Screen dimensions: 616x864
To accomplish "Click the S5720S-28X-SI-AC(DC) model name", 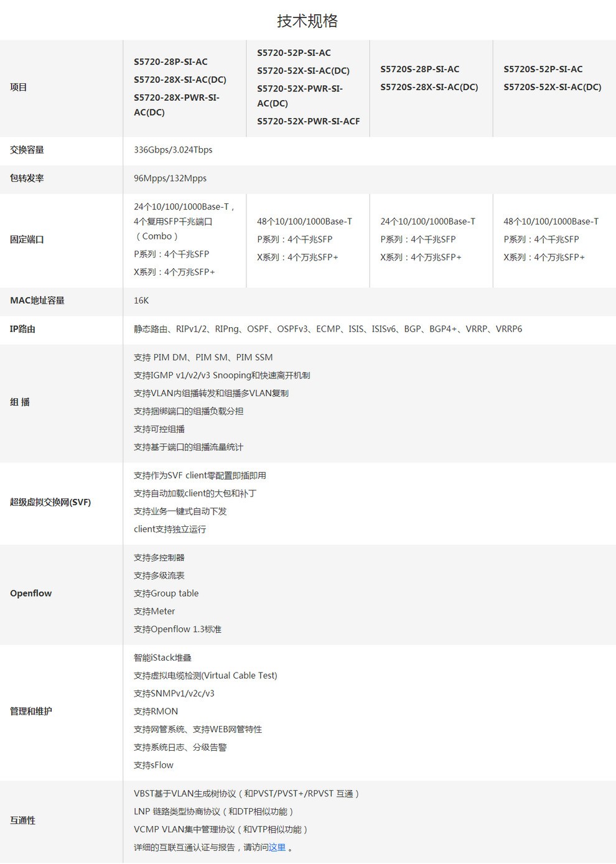I will click(x=429, y=87).
